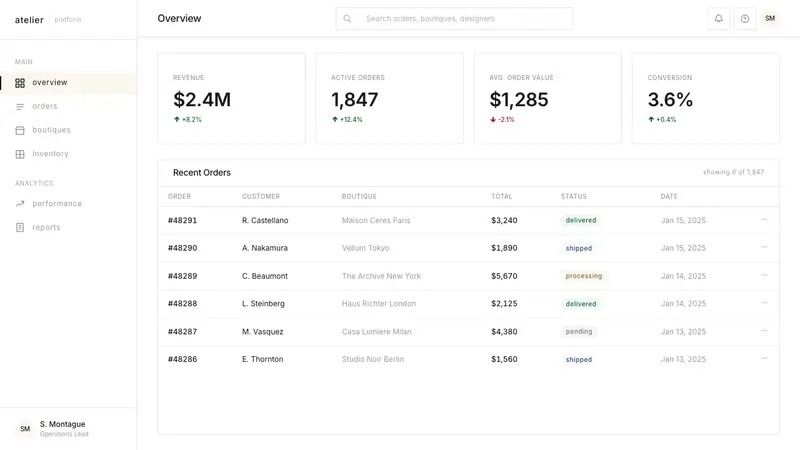Click the performance trend icon in sidebar
Screen dimensions: 800x450
tap(20, 204)
